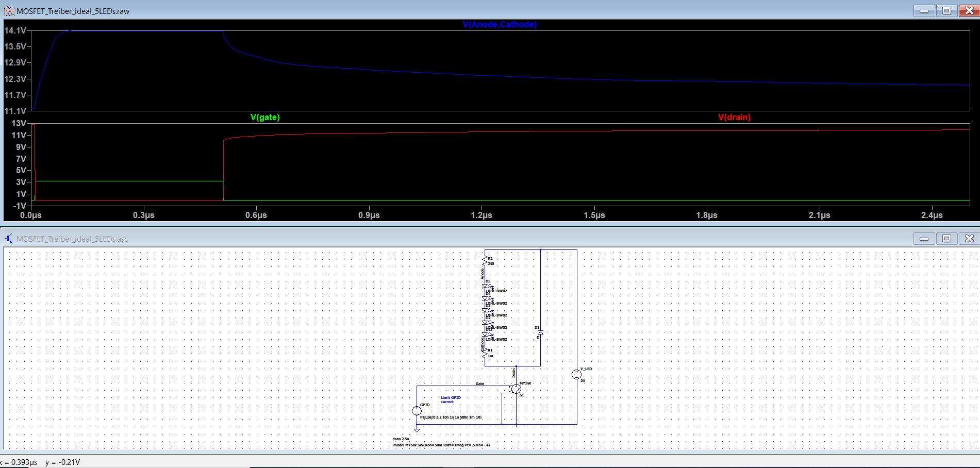Click the schematic window transistor icon
Image resolution: width=980 pixels, height=468 pixels.
(9, 239)
